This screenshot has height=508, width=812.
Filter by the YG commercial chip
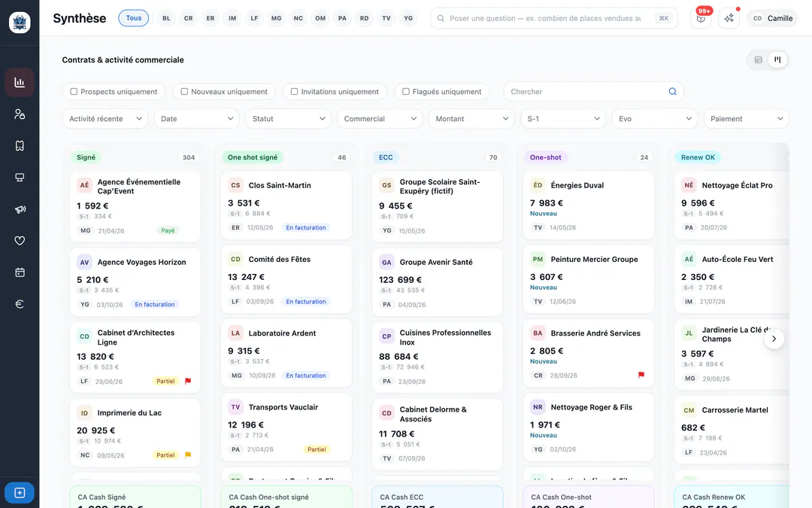[408, 18]
